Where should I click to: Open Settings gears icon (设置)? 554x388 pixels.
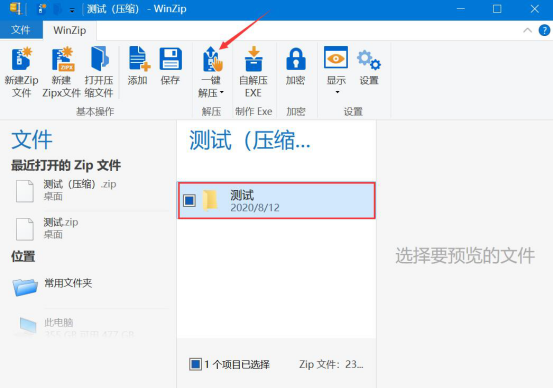coord(369,59)
